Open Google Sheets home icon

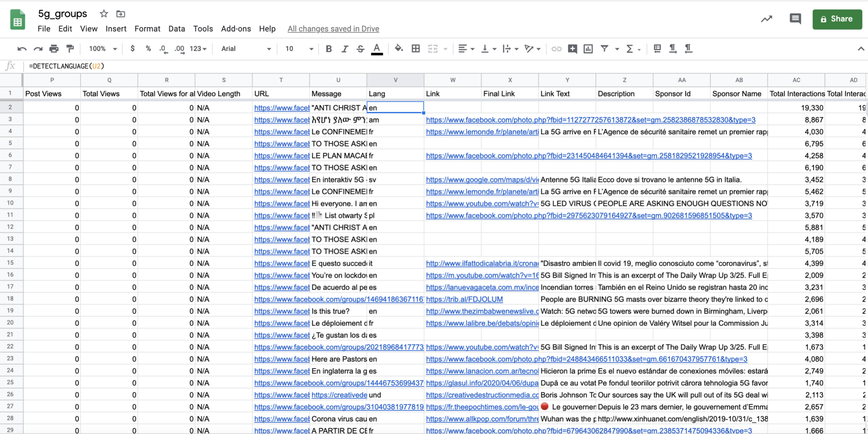[17, 20]
